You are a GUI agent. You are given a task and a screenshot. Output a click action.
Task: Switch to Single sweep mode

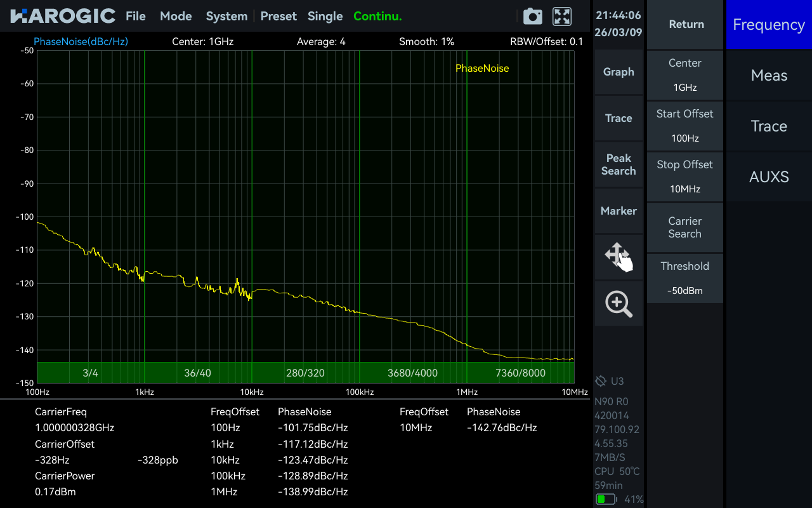click(325, 16)
